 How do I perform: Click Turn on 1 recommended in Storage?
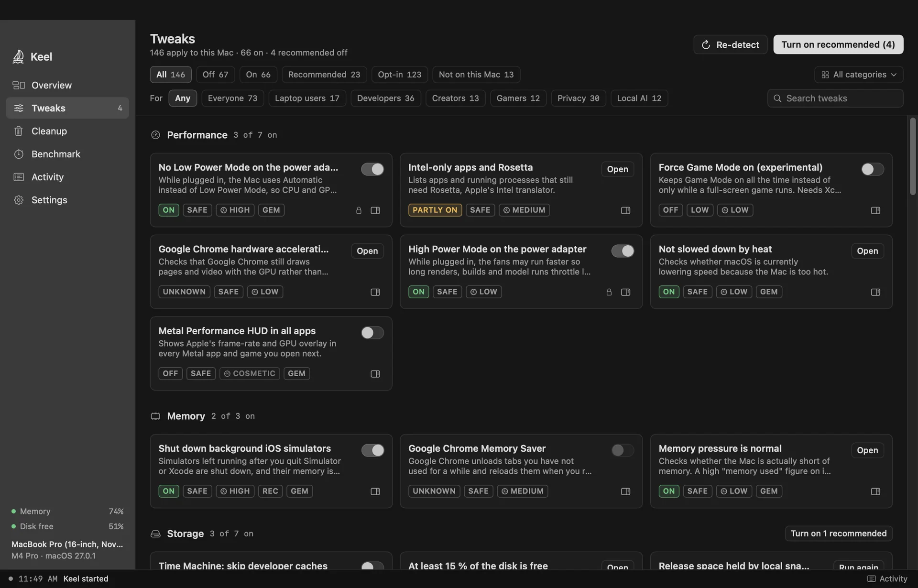coord(839,534)
